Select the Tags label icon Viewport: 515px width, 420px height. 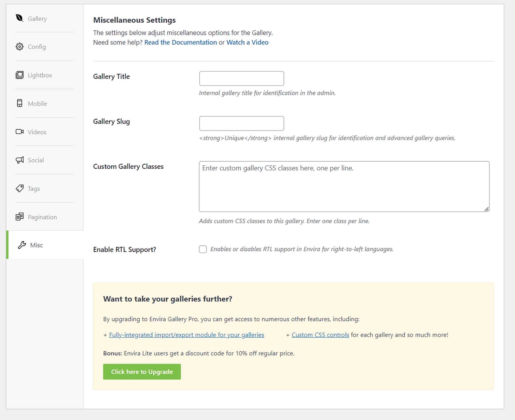[19, 188]
